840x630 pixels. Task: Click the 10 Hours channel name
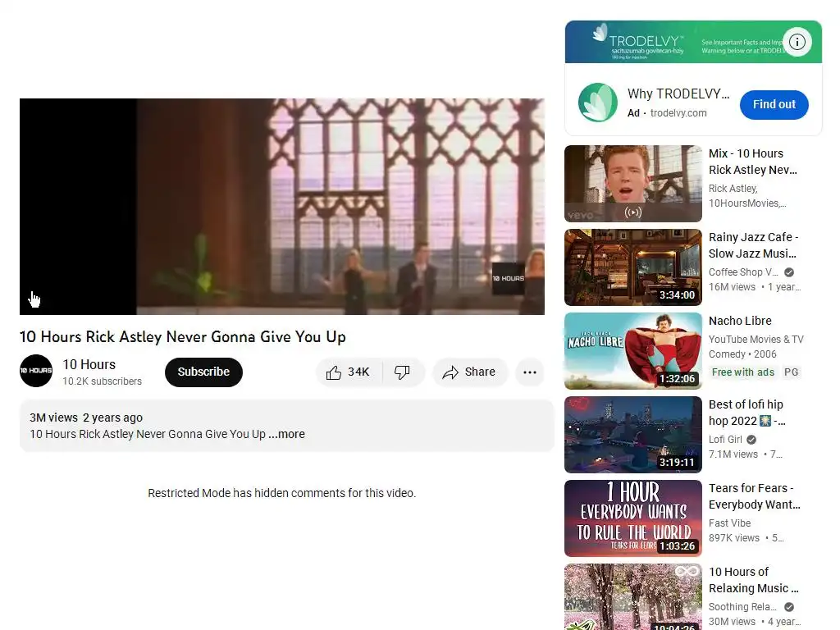[x=89, y=364]
